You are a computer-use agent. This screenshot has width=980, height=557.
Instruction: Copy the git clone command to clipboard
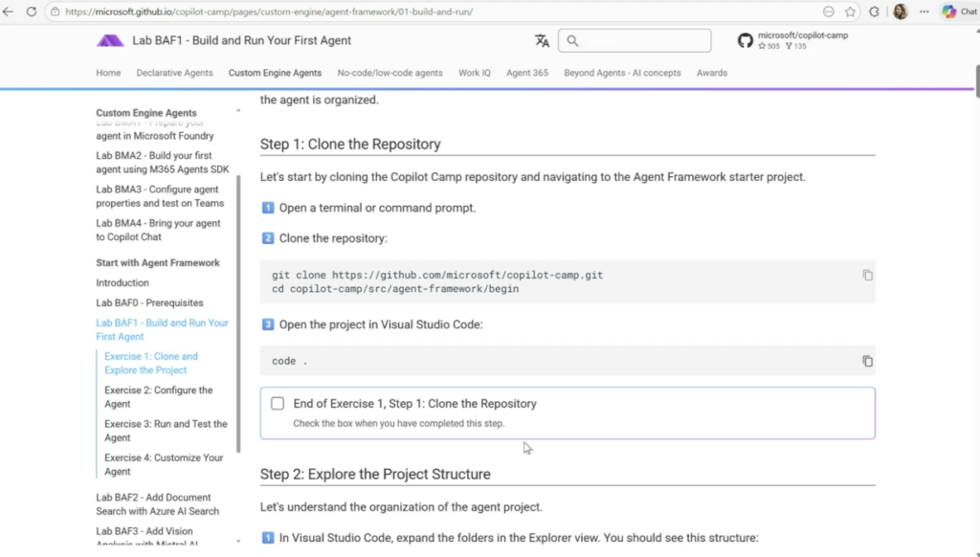pyautogui.click(x=867, y=276)
